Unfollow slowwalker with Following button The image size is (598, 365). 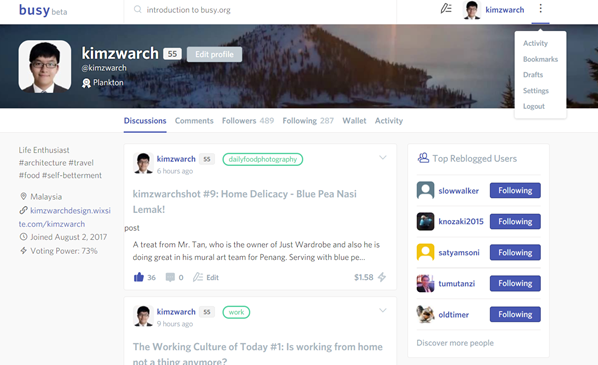pos(515,190)
